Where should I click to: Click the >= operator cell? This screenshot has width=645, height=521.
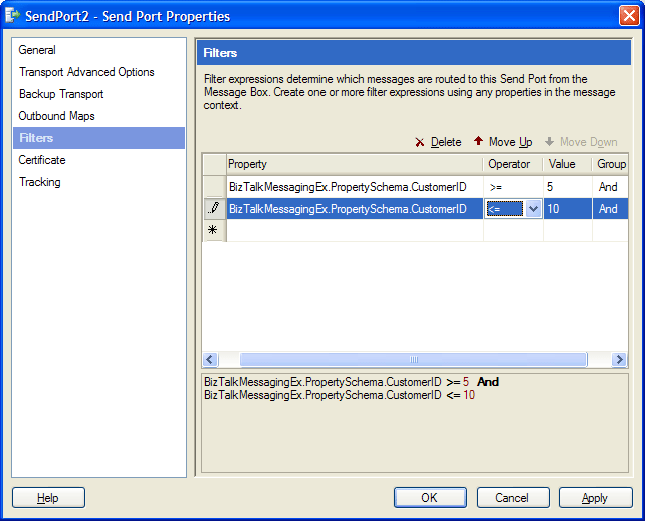(x=513, y=187)
